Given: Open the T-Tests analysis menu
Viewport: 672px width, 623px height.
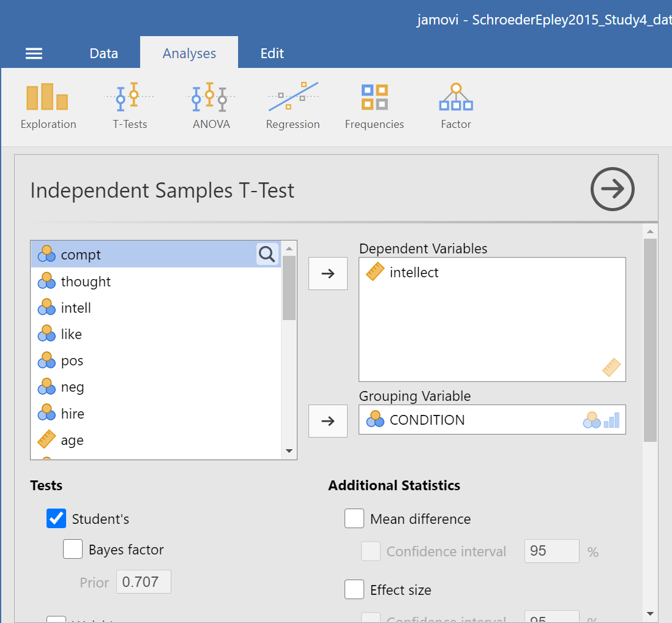Looking at the screenshot, I should point(130,106).
